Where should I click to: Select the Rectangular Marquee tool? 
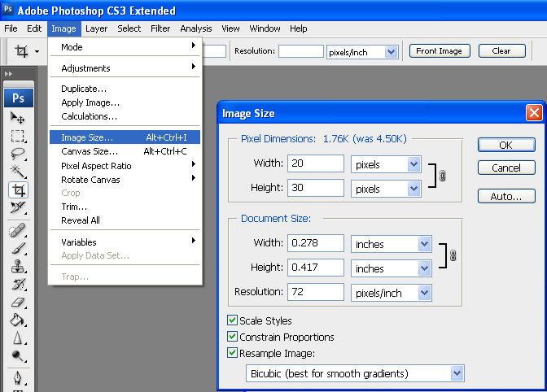pyautogui.click(x=17, y=136)
